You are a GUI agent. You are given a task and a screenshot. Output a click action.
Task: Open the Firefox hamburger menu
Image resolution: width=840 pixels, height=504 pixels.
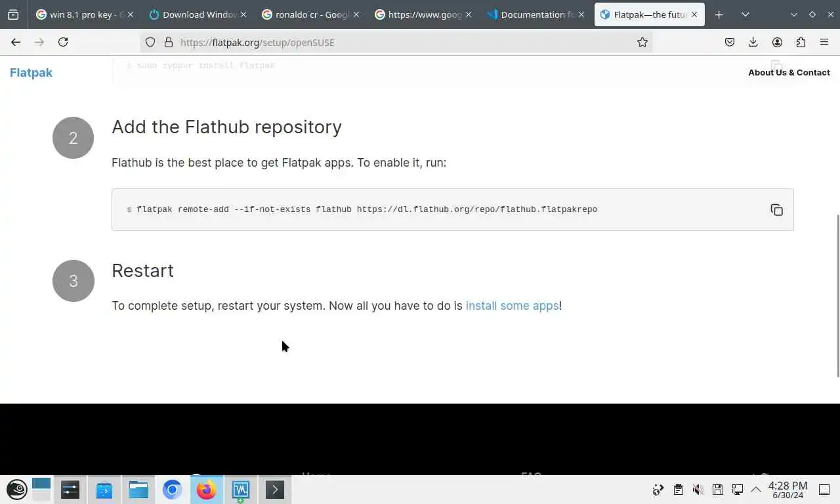point(824,42)
